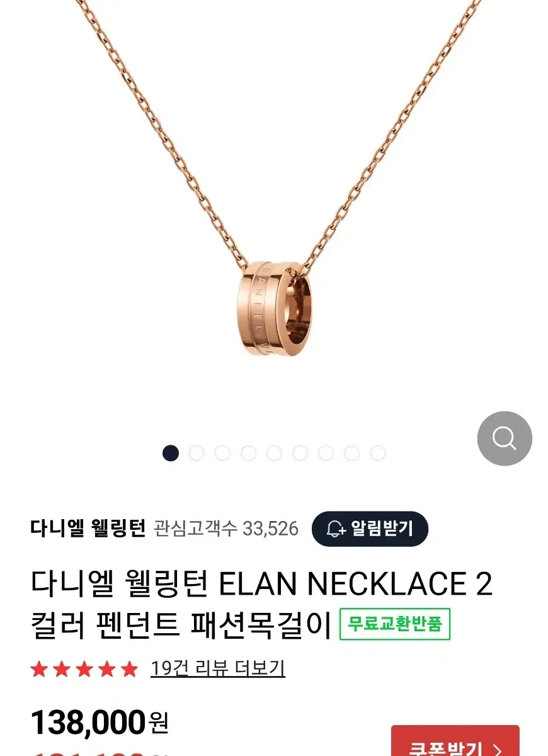The image size is (548, 756).
Task: Go to the eighth image indicator dot
Action: 351,453
